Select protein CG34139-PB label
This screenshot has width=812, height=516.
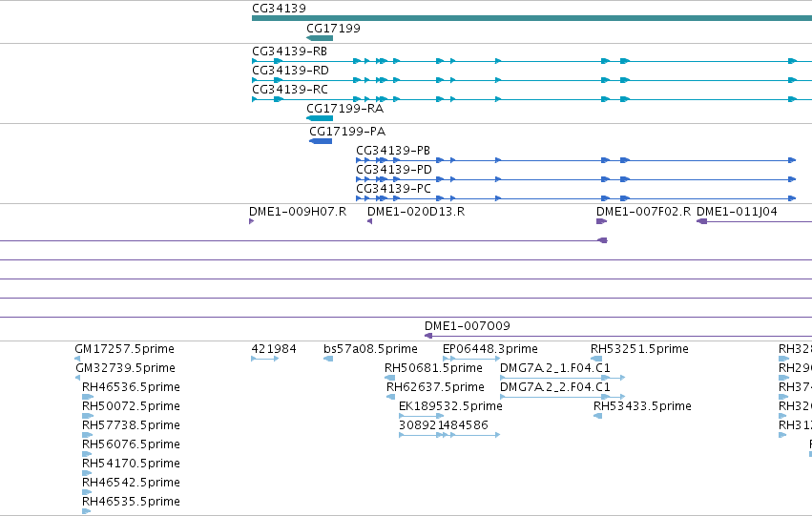point(393,151)
